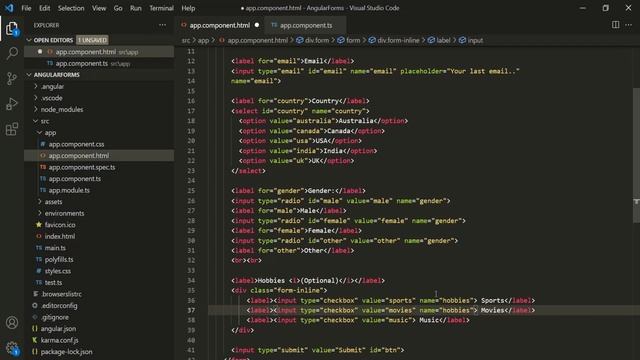Open app.component.spec.ts file
The height and width of the screenshot is (360, 640).
tap(82, 167)
